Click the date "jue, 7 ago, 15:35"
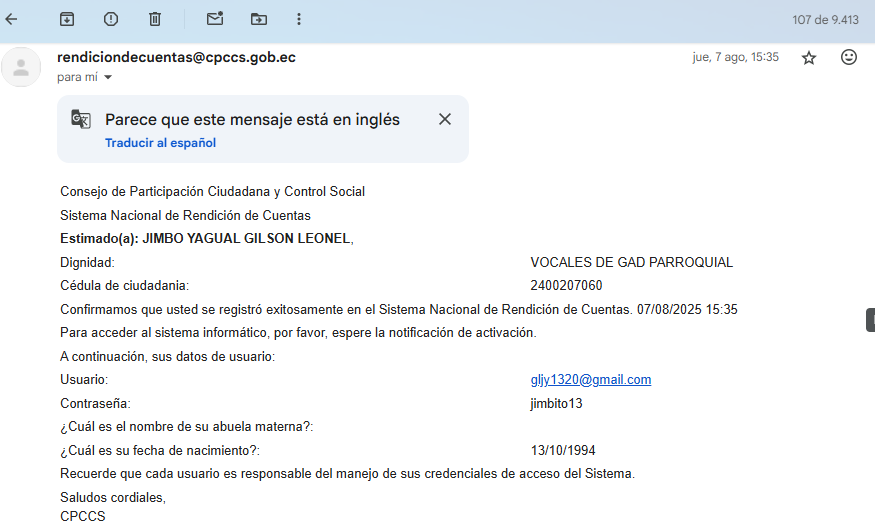Viewport: 875px width, 528px height. tap(735, 58)
